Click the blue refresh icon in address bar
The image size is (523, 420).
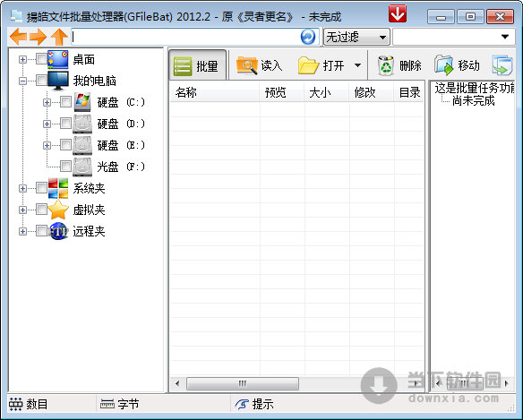pos(307,37)
